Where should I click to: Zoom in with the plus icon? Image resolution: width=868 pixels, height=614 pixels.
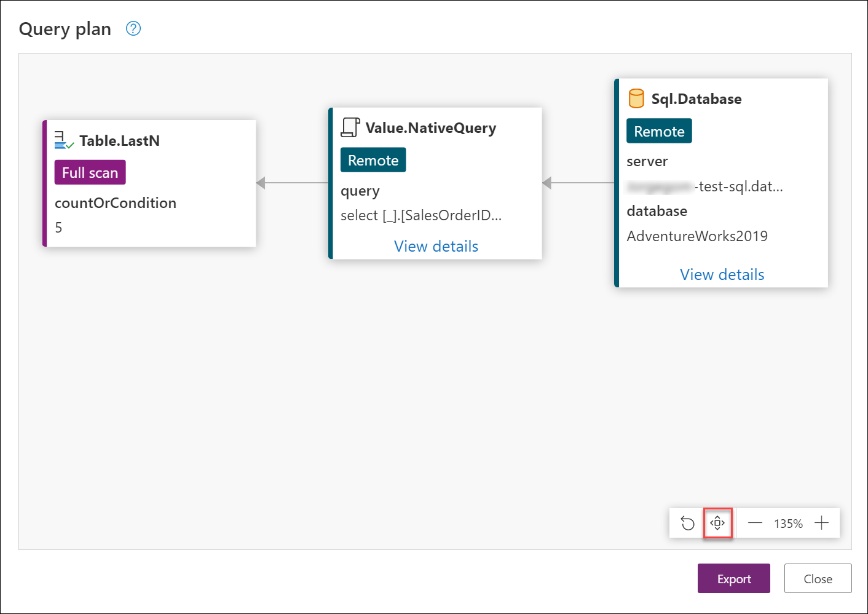pyautogui.click(x=822, y=524)
